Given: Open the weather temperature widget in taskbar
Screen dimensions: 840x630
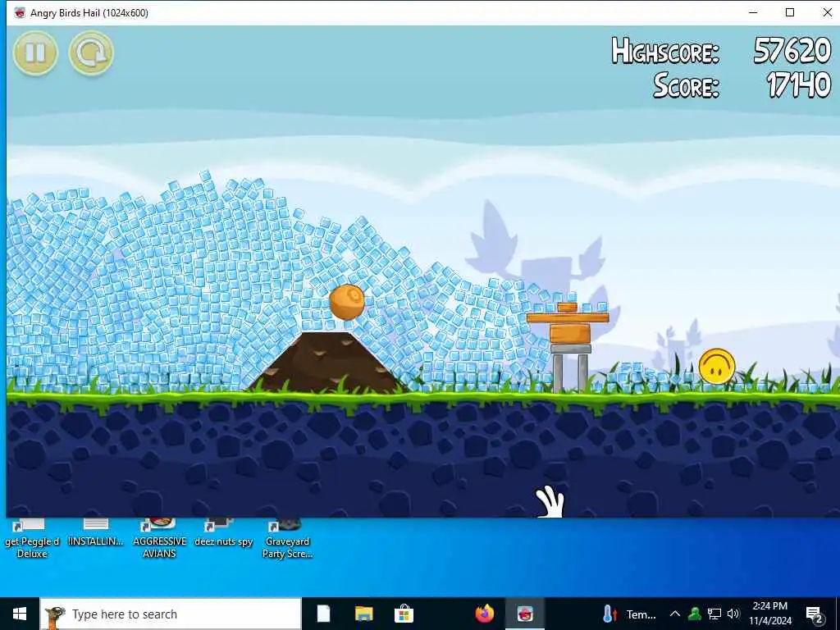Looking at the screenshot, I should [629, 614].
